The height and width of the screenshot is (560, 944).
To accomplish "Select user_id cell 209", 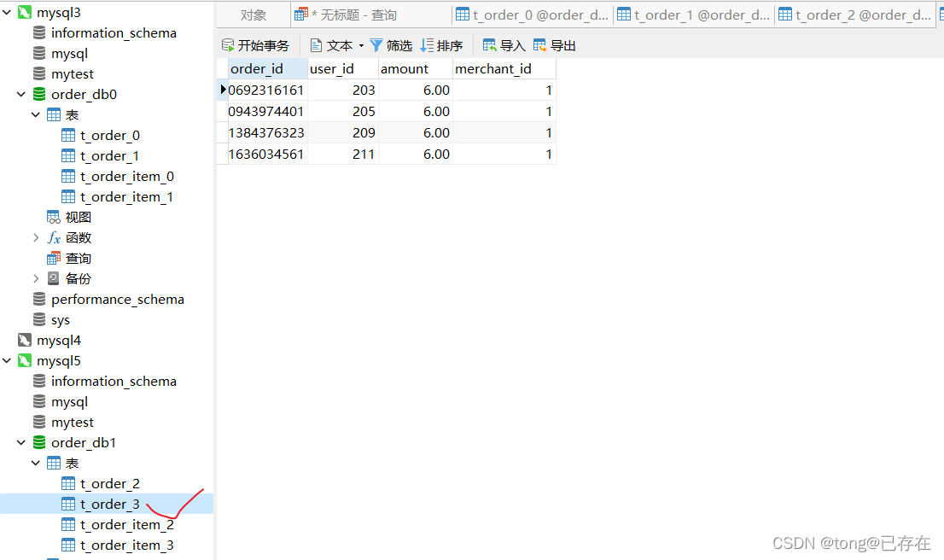I will (x=342, y=132).
